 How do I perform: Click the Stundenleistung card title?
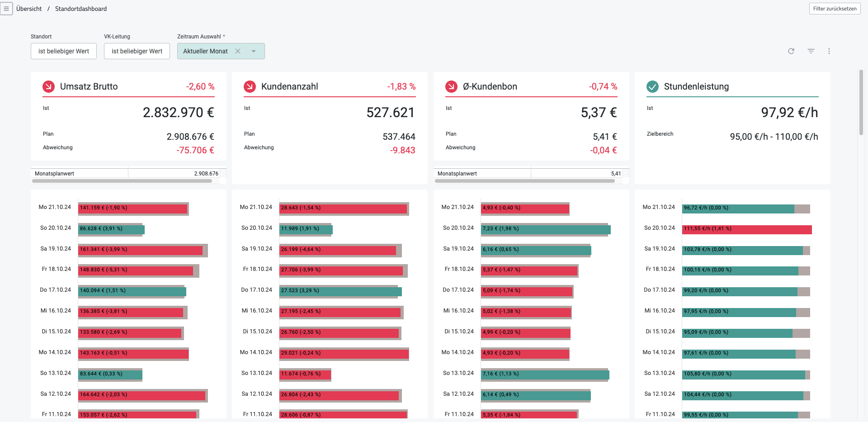pos(696,86)
